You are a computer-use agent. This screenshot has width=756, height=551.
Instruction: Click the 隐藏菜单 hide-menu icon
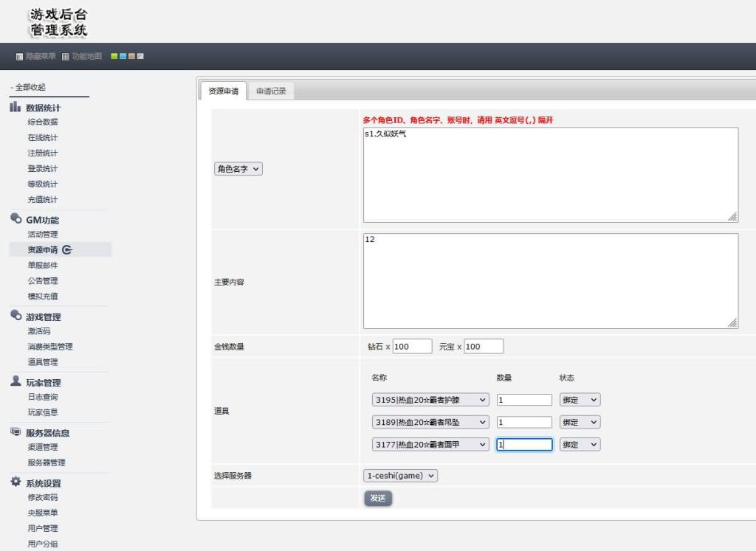point(19,57)
